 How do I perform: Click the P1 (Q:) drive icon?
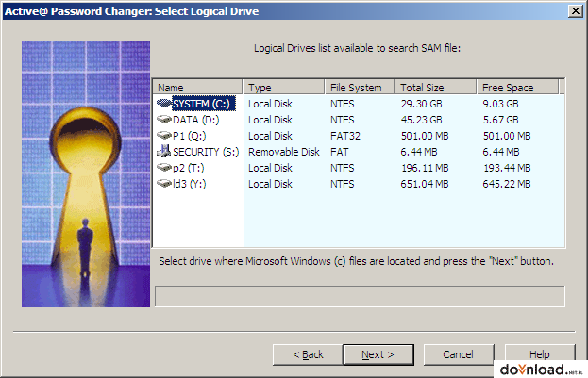(x=164, y=135)
